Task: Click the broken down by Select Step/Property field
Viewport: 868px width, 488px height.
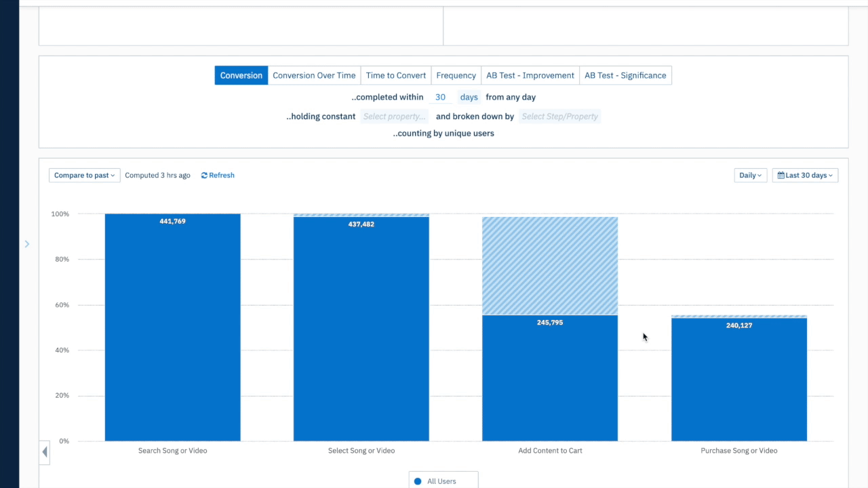Action: click(559, 117)
